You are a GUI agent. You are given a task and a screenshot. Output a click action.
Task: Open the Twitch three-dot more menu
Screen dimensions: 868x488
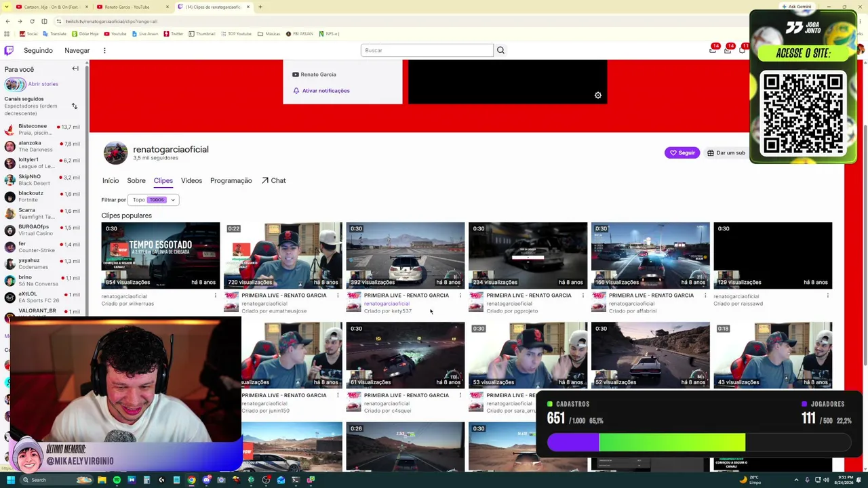[x=104, y=50]
